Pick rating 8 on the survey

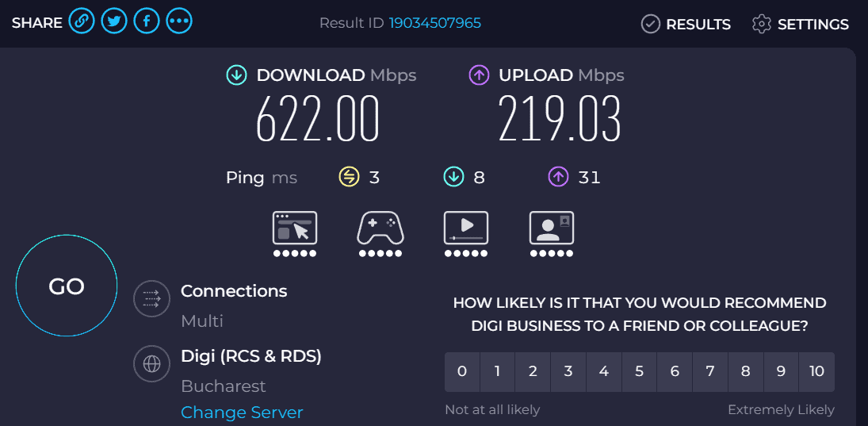[746, 371]
